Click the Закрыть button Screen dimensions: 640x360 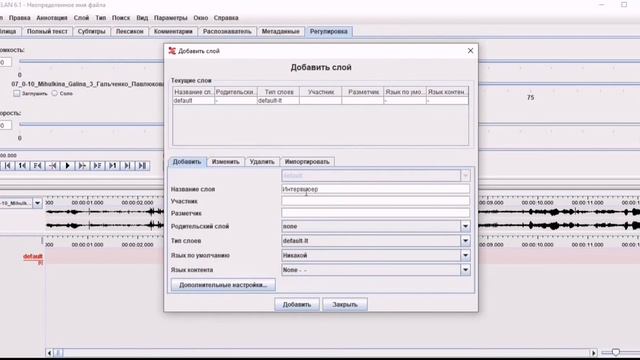(345, 304)
